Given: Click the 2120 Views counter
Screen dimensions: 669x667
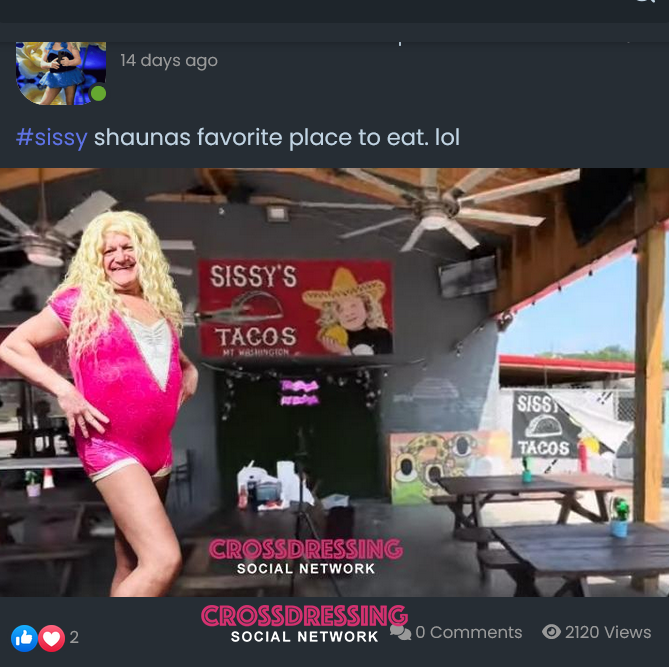Looking at the screenshot, I should [608, 632].
